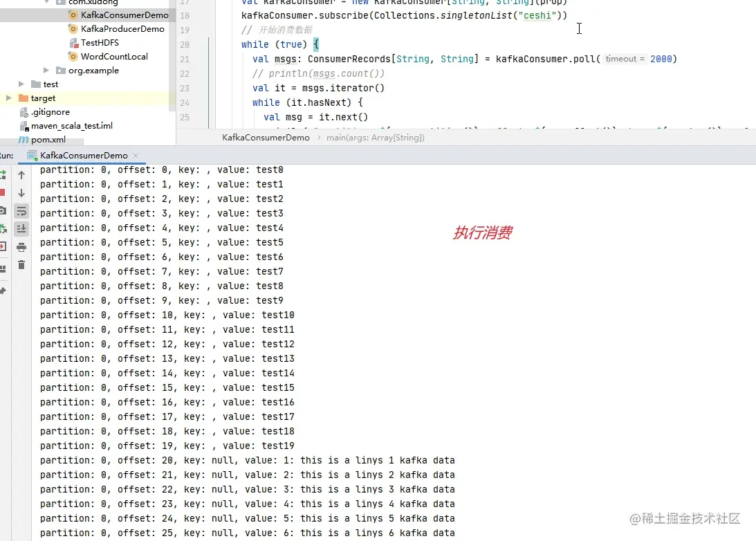Toggle scroll to end of console
Viewport: 756px width, 541px height.
coord(21,228)
